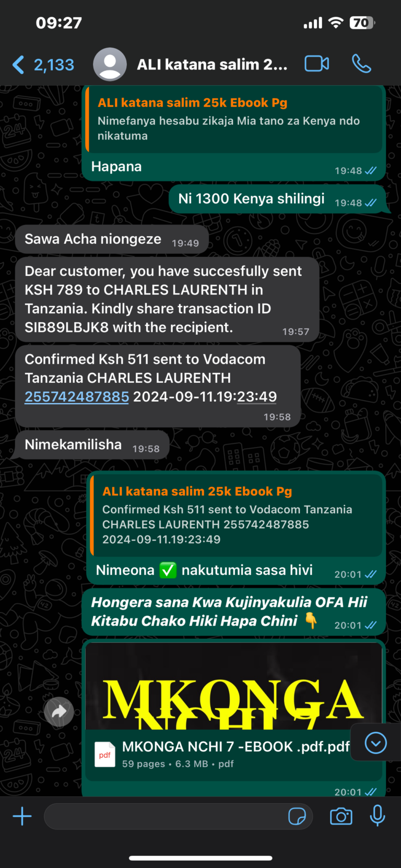Jump to latest messages with down chevron
The width and height of the screenshot is (401, 868).
pos(376,743)
